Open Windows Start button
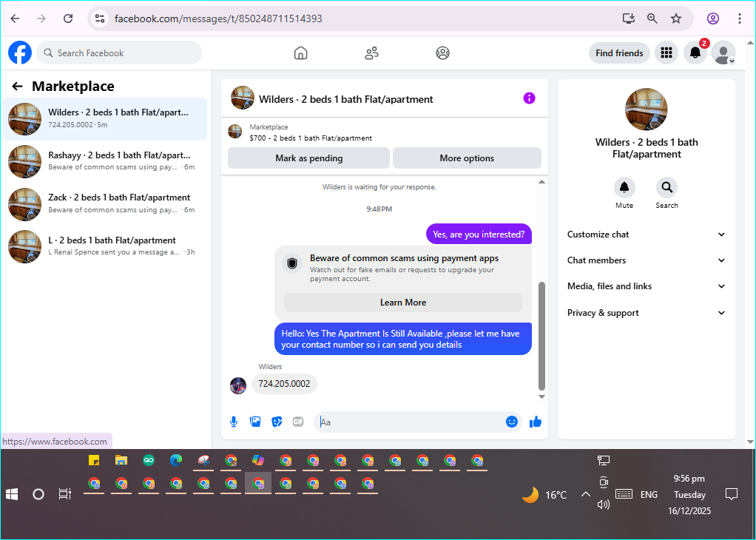Viewport: 756px width, 540px height. pos(12,494)
